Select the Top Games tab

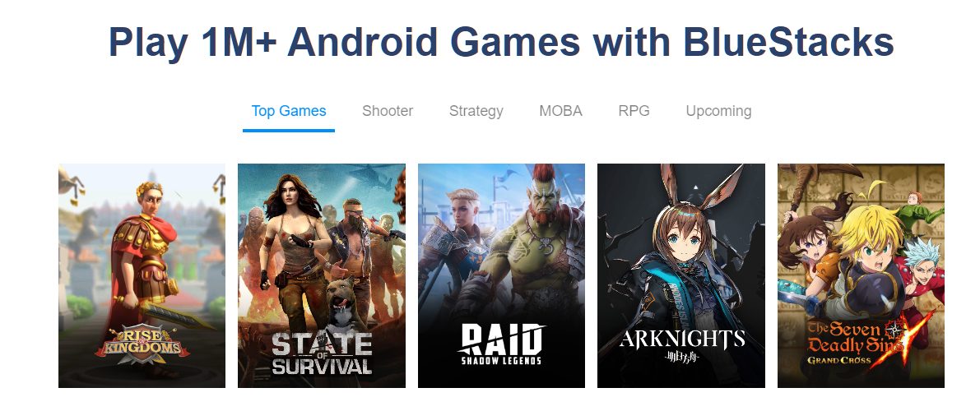coord(289,111)
